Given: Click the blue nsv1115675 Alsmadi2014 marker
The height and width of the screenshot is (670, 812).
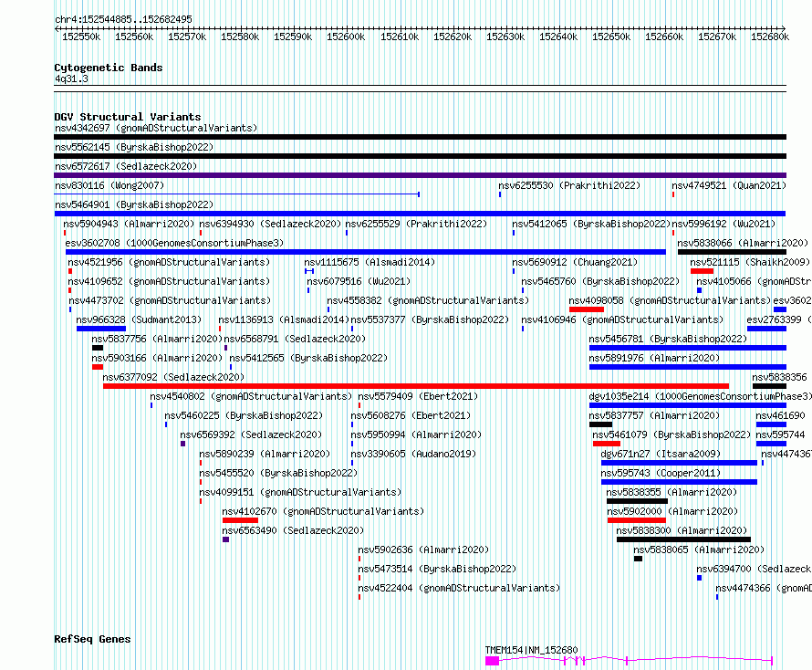Looking at the screenshot, I should [x=309, y=271].
